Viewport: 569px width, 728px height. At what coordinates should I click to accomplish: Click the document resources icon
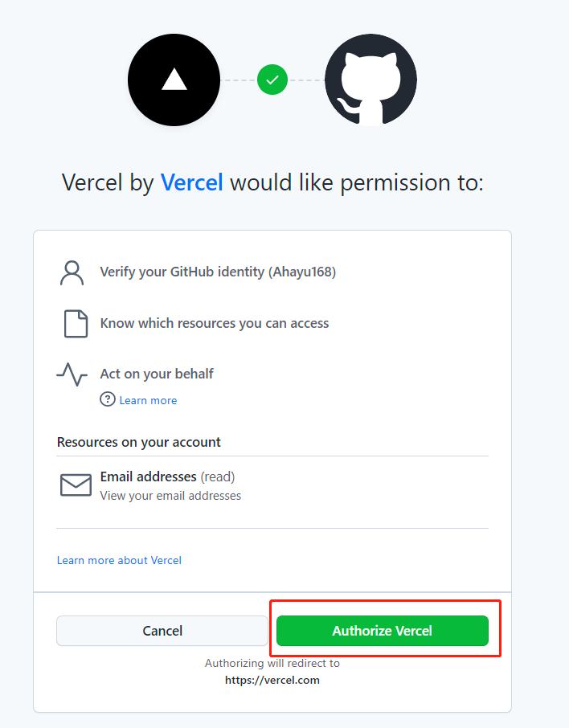(x=76, y=324)
